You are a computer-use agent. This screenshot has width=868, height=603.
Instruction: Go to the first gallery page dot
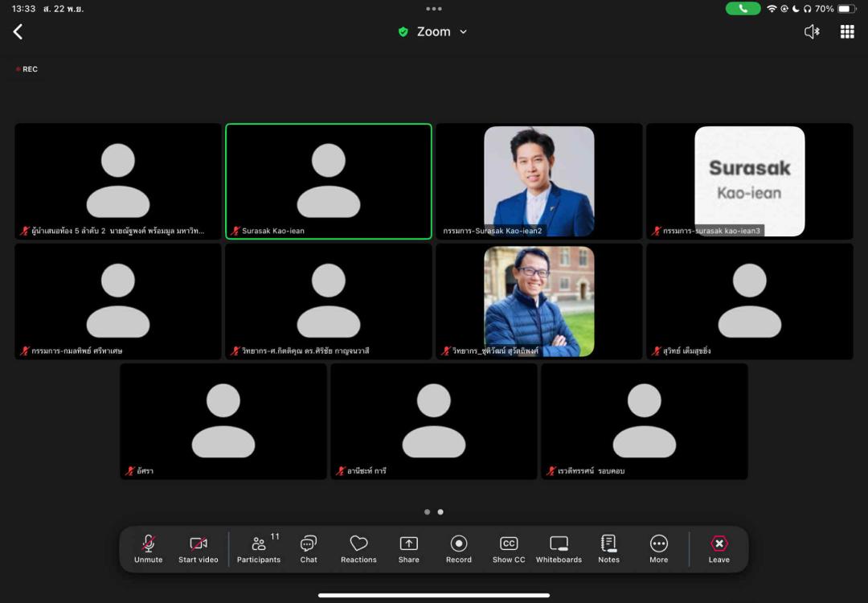pyautogui.click(x=427, y=512)
